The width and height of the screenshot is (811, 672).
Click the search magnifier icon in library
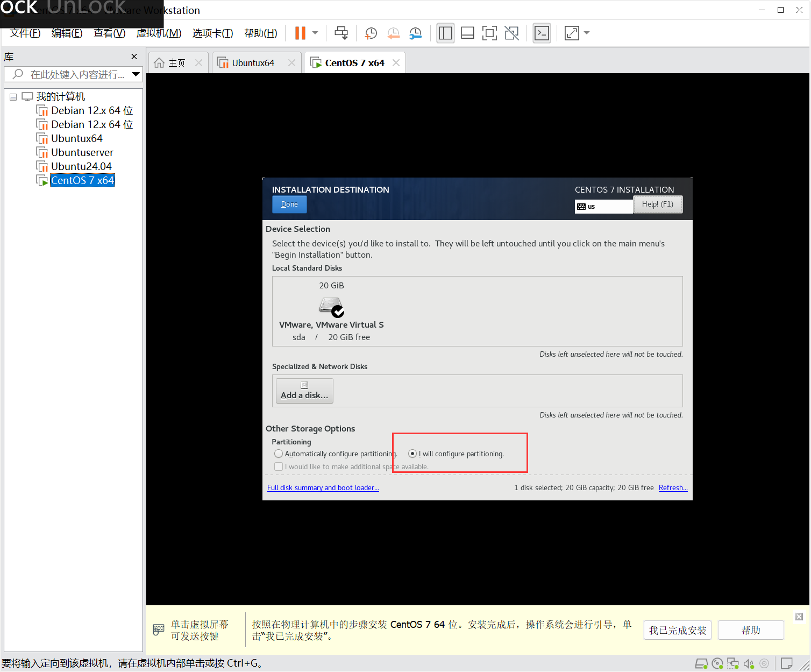coord(18,74)
